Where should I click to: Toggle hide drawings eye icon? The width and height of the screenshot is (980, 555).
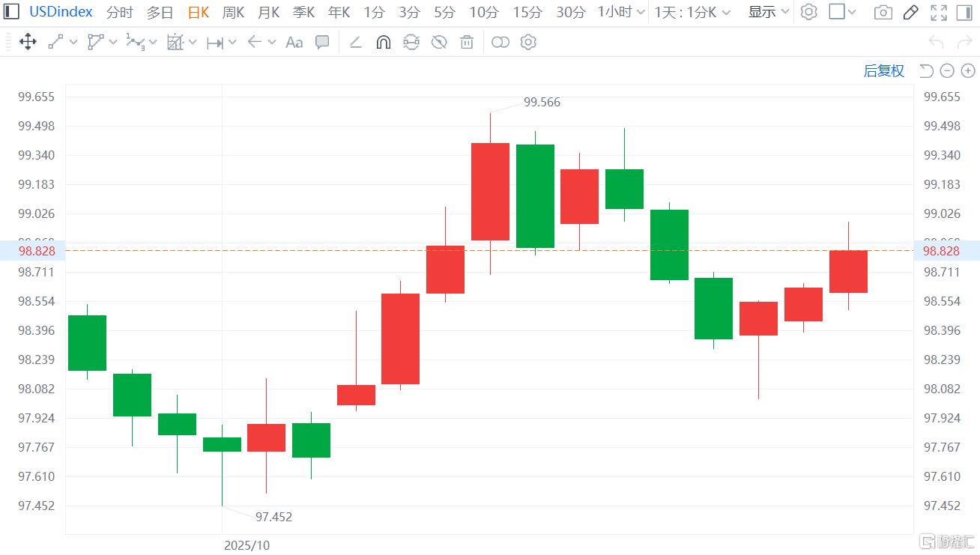[x=439, y=42]
